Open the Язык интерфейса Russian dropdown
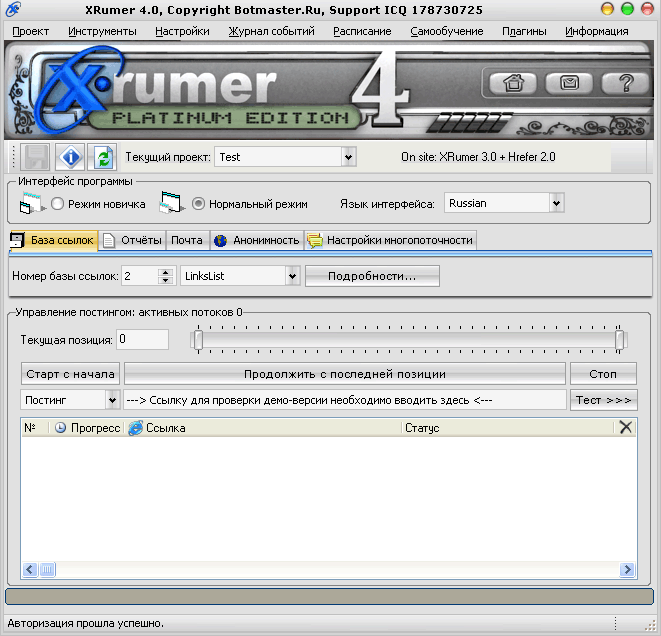The width and height of the screenshot is (661, 636). (556, 203)
